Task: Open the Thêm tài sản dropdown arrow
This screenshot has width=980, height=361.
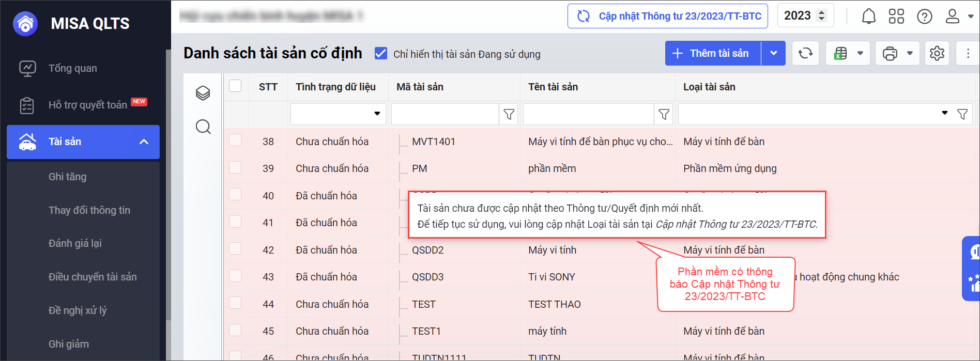Action: point(773,53)
